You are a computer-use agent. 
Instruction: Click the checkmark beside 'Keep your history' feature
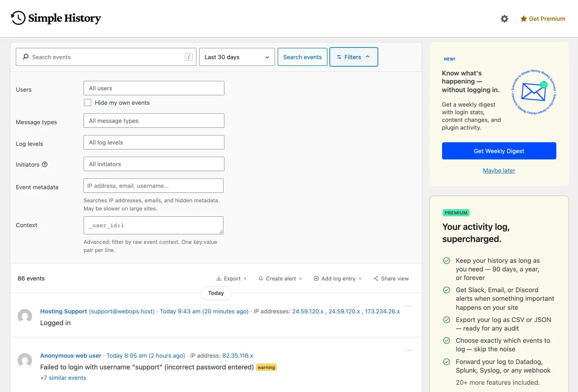click(446, 261)
